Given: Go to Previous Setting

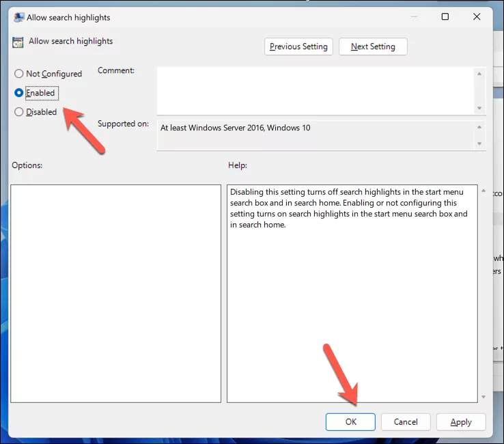Looking at the screenshot, I should 298,46.
